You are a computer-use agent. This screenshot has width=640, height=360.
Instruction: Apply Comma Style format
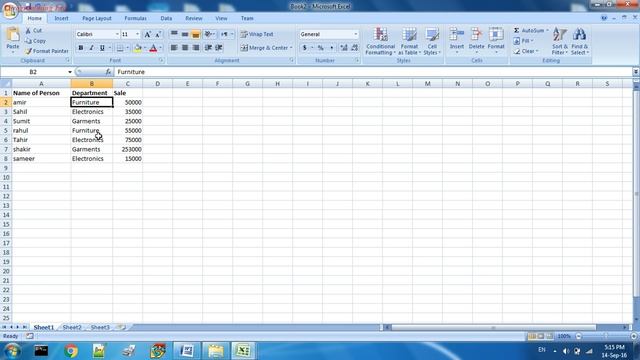click(331, 48)
